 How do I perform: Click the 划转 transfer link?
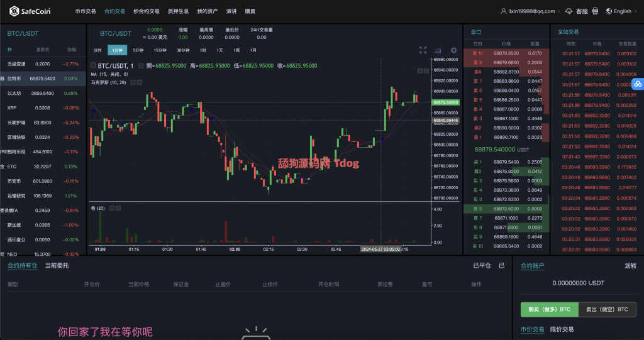click(630, 265)
